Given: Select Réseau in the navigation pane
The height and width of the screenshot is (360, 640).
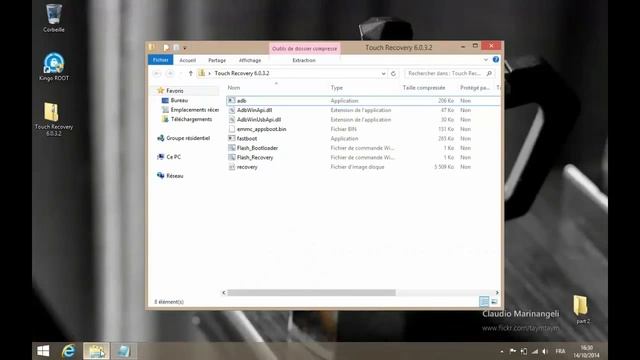Looking at the screenshot, I should tap(175, 176).
